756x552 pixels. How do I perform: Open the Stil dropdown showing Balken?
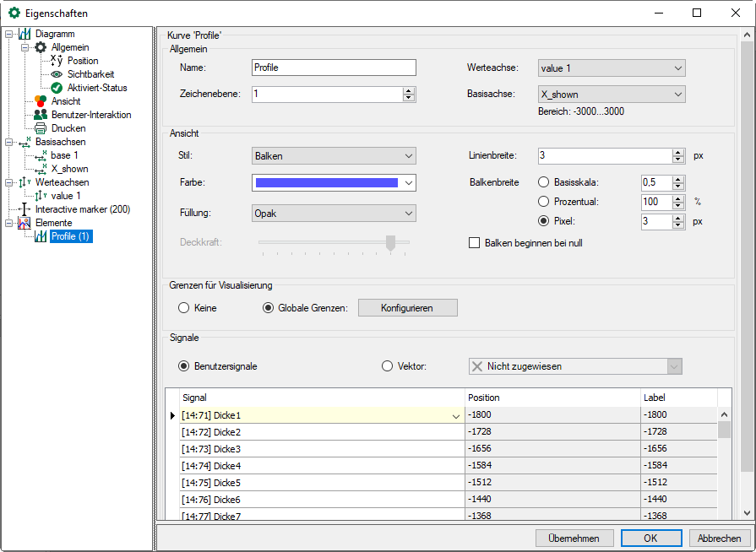pos(334,155)
